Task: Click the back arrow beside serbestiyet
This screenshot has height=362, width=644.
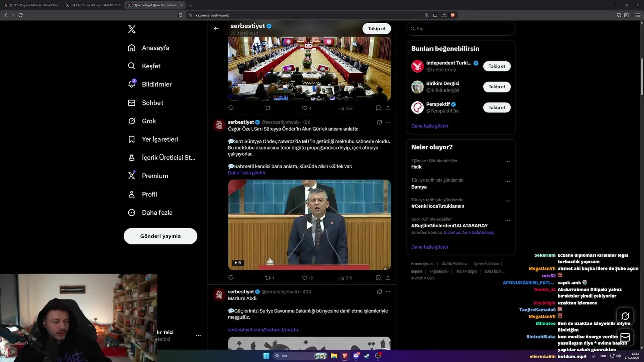Action: coord(216,29)
